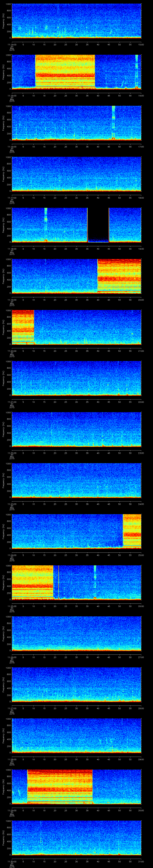Click the '11:27:00' start time label

12,708
